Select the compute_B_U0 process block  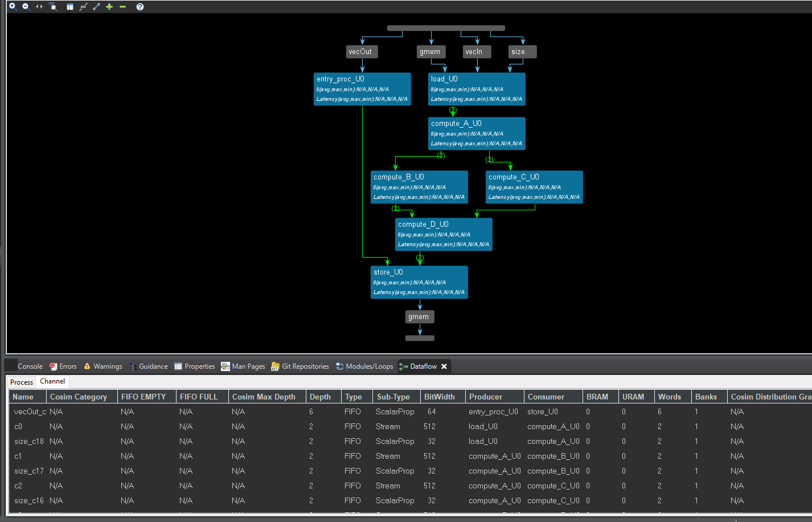click(419, 187)
